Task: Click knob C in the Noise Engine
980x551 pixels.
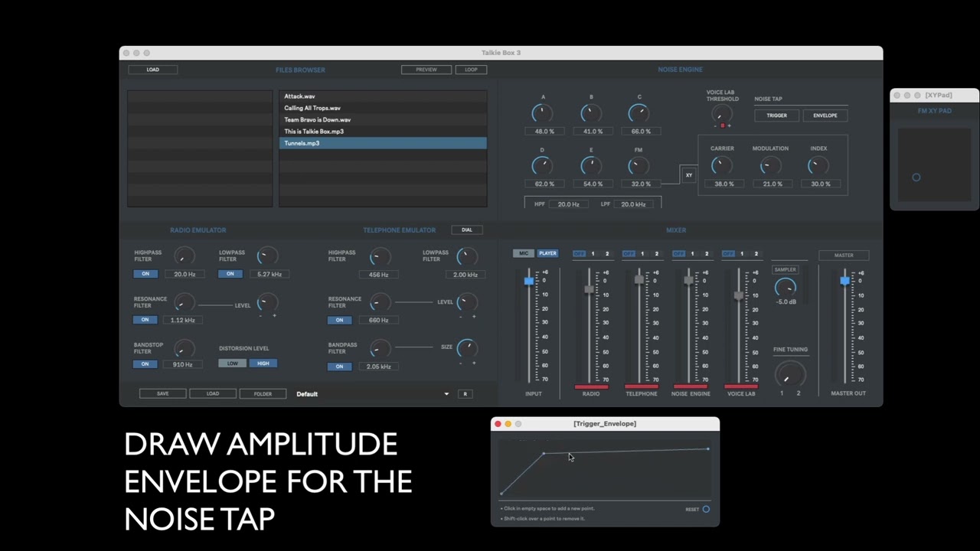Action: click(639, 113)
